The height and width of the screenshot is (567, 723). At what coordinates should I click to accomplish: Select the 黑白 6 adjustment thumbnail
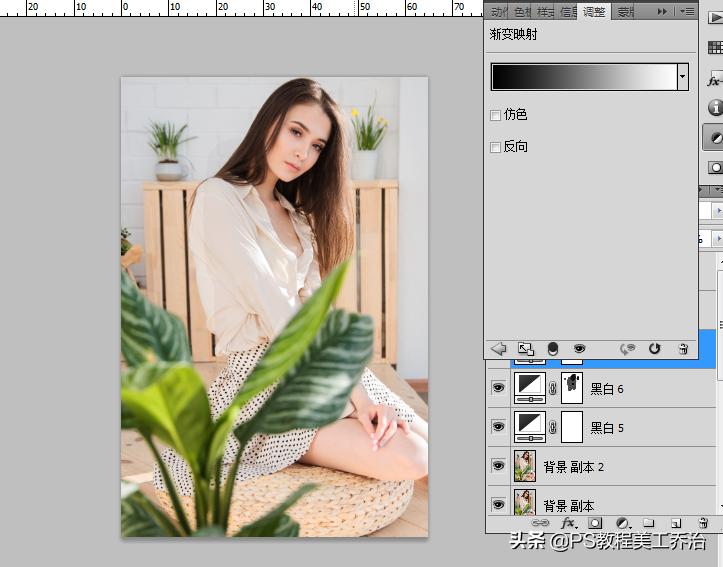pos(530,388)
